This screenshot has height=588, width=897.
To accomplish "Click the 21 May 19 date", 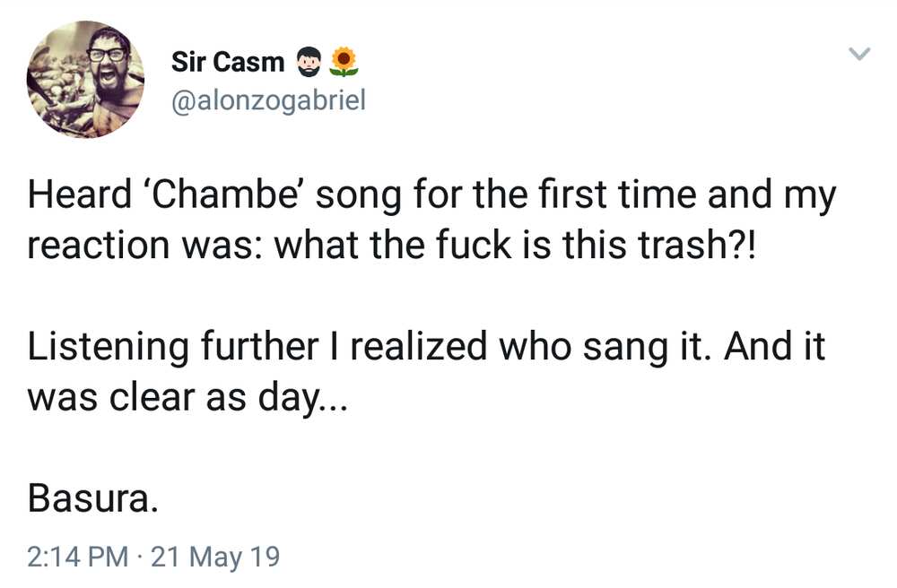I will coord(215,556).
